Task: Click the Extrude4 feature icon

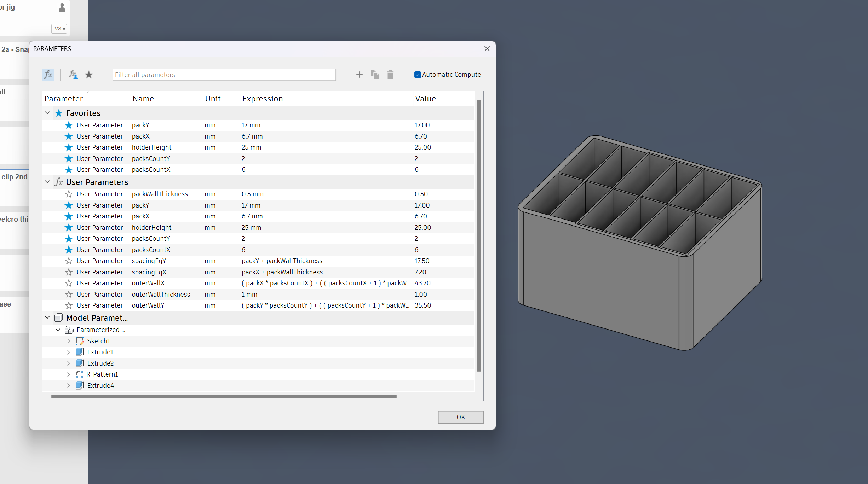Action: point(80,385)
